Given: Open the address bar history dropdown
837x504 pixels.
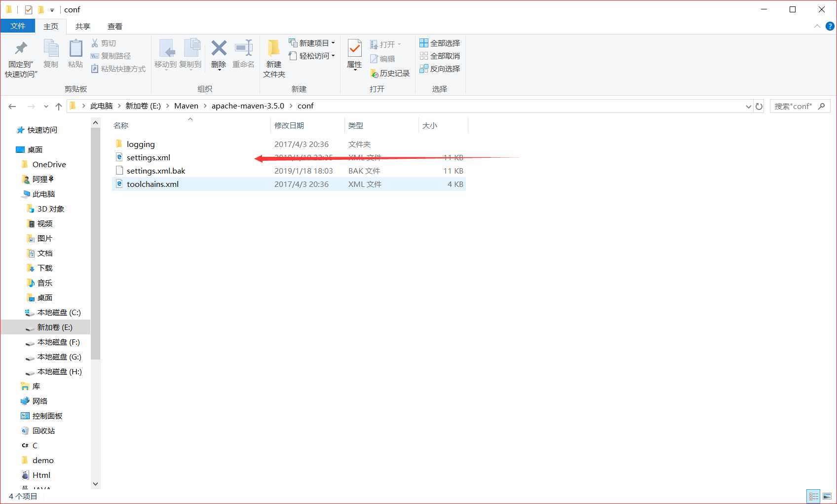Looking at the screenshot, I should click(x=748, y=107).
